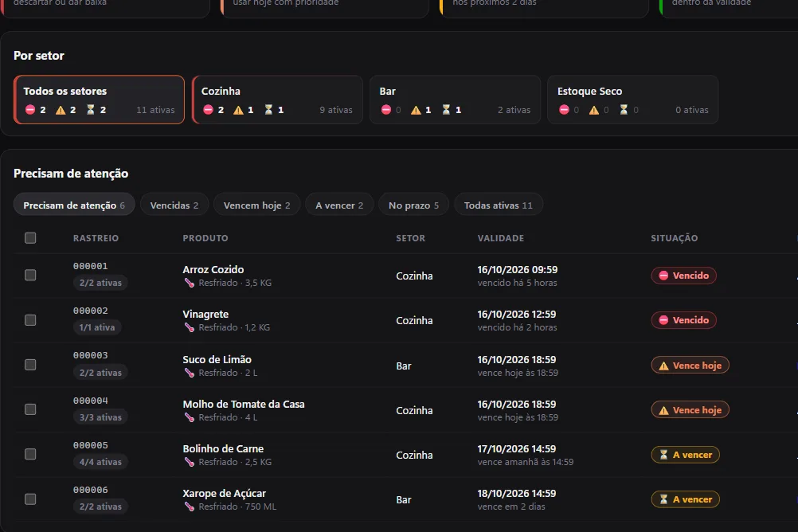
Task: Select the Estoque Seco sector card
Action: [633, 100]
